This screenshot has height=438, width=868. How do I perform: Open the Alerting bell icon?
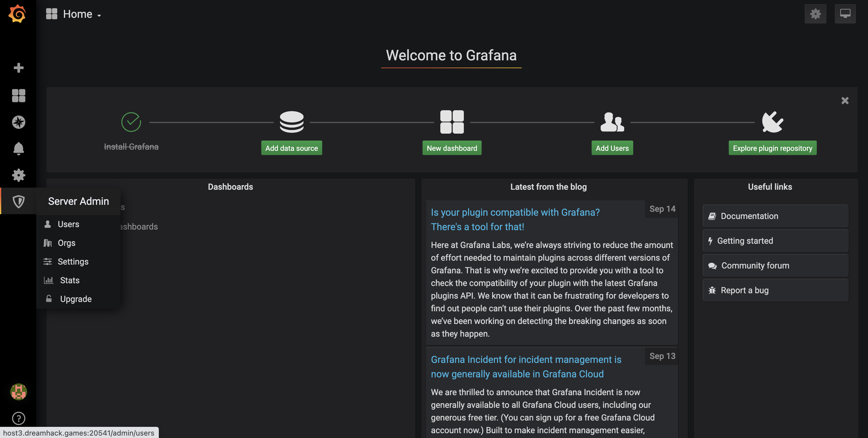(18, 148)
